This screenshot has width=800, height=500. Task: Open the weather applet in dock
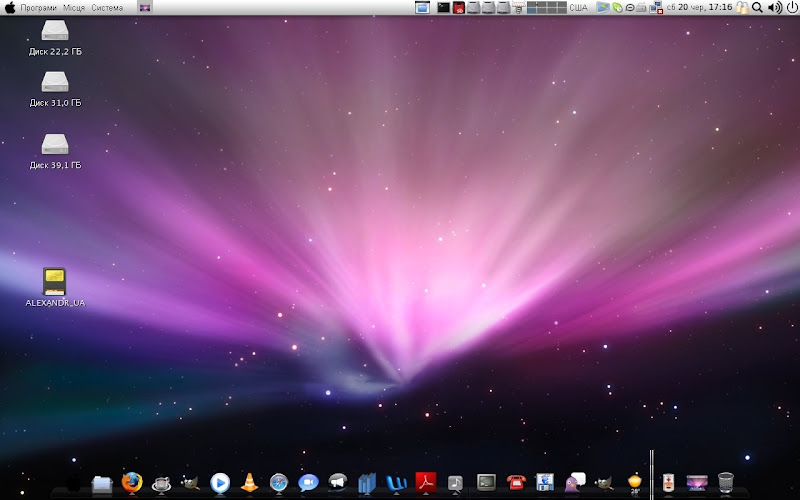tap(634, 483)
